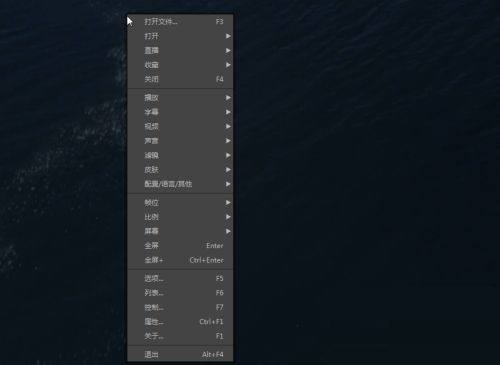Open 关于... (F1) entry
Image resolution: width=500 pixels, height=365 pixels.
[180, 336]
